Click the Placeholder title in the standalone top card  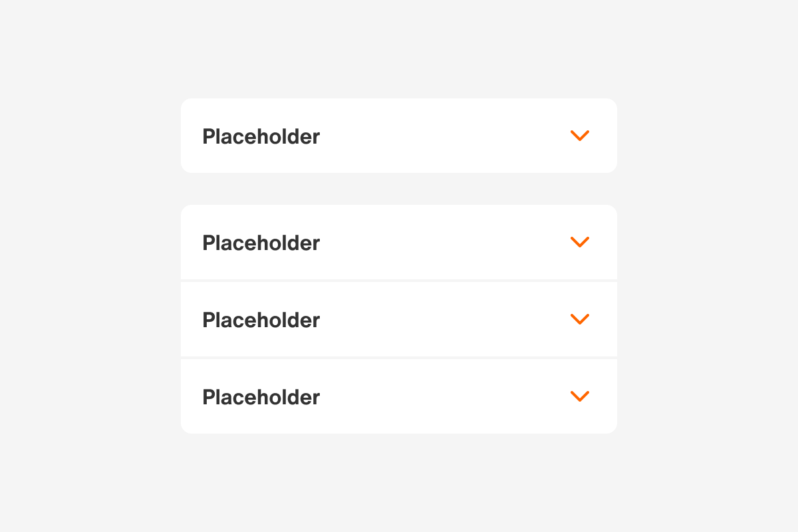(261, 137)
